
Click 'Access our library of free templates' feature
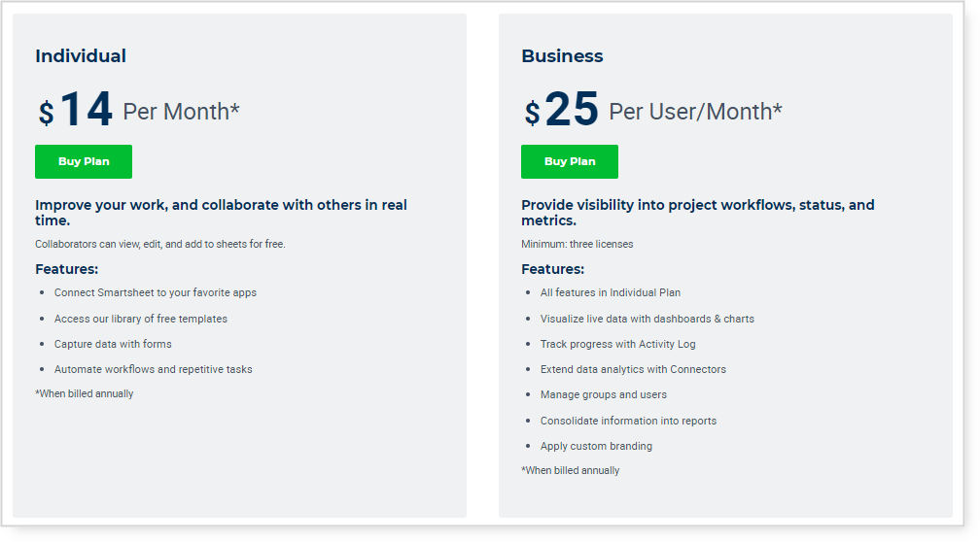tap(141, 319)
